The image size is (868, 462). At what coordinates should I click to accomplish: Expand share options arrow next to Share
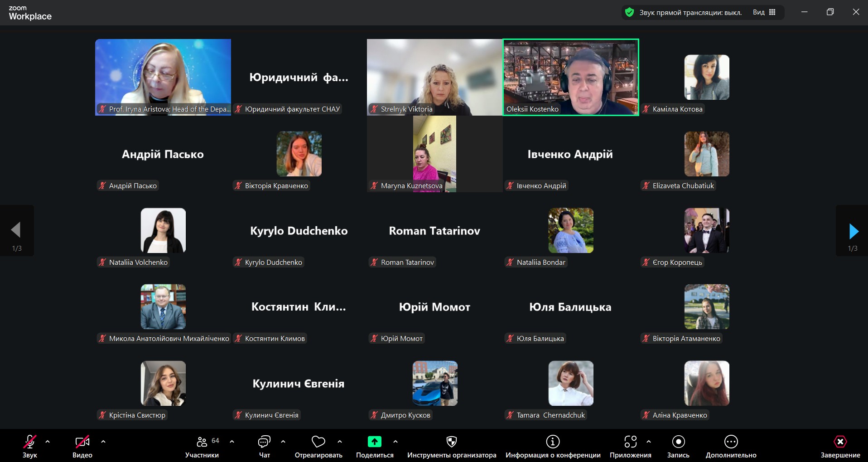coord(395,441)
